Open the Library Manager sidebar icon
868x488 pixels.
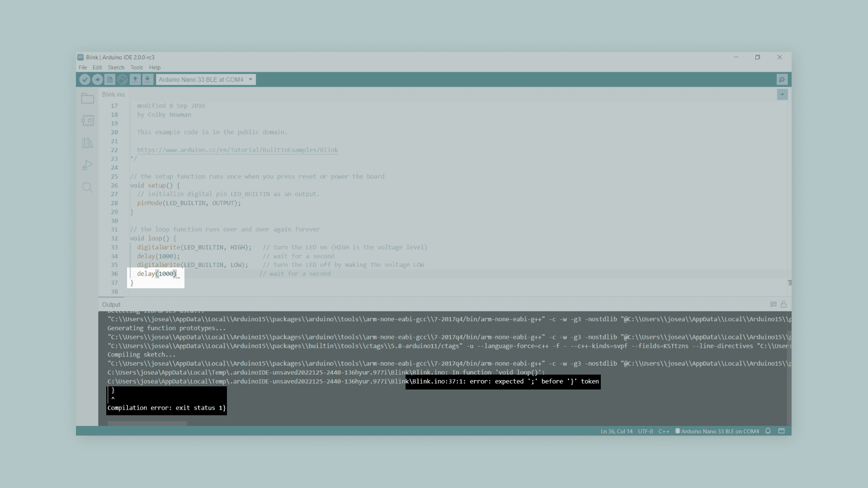tap(87, 143)
